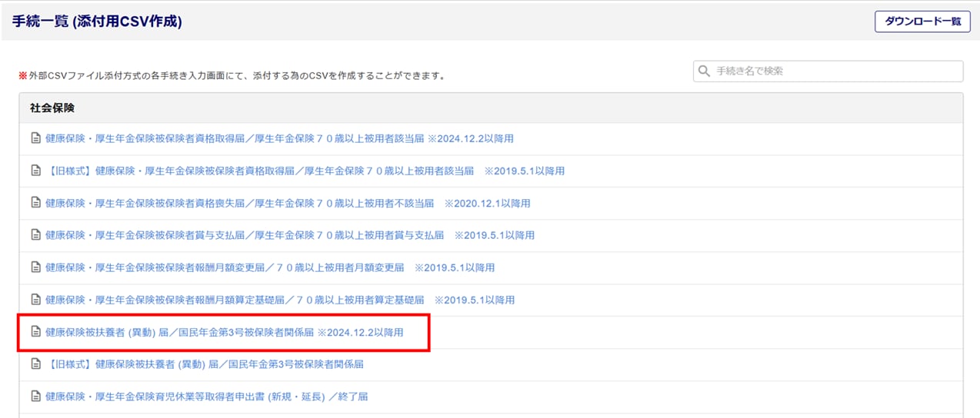
Task: Click the ダウンロード一覧 button
Action: click(x=922, y=22)
